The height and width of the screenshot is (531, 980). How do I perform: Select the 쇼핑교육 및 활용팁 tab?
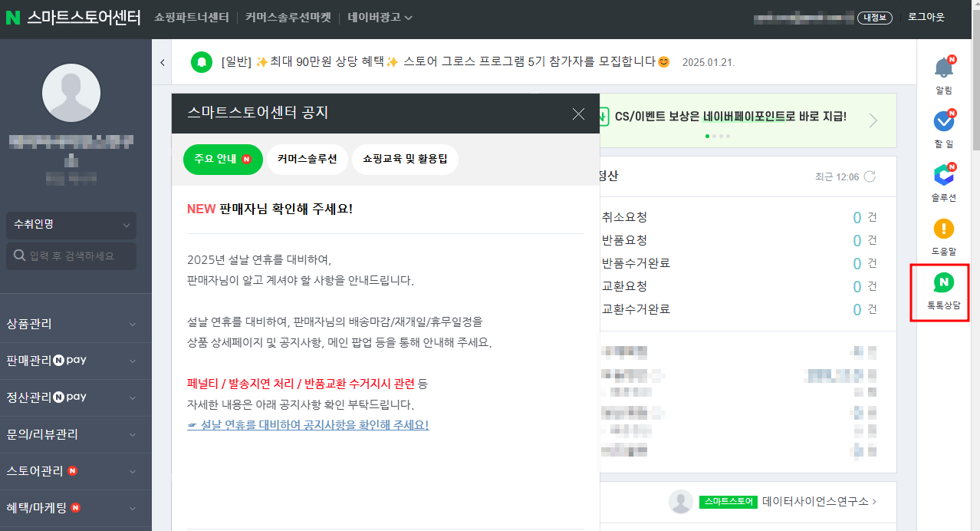[x=405, y=159]
